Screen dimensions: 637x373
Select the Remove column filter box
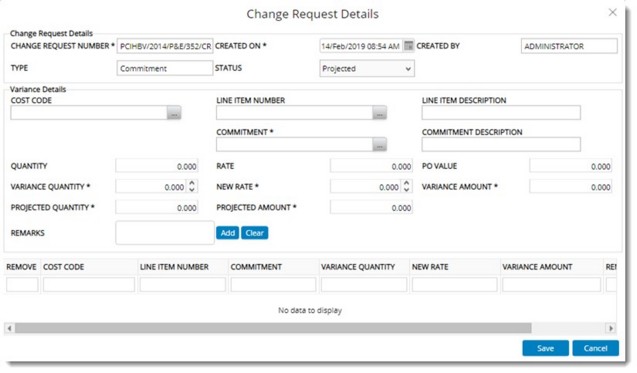pyautogui.click(x=22, y=284)
